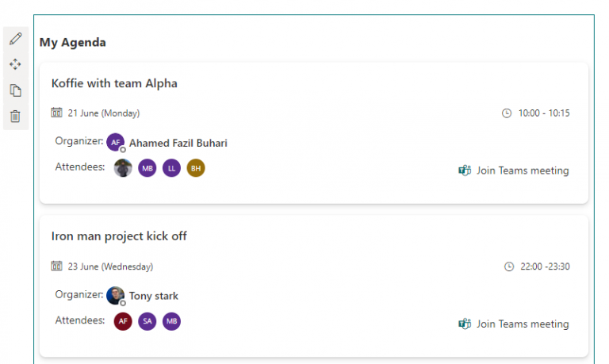609x364 pixels.
Task: Click the Teams icon in Koffie meeting
Action: point(465,171)
